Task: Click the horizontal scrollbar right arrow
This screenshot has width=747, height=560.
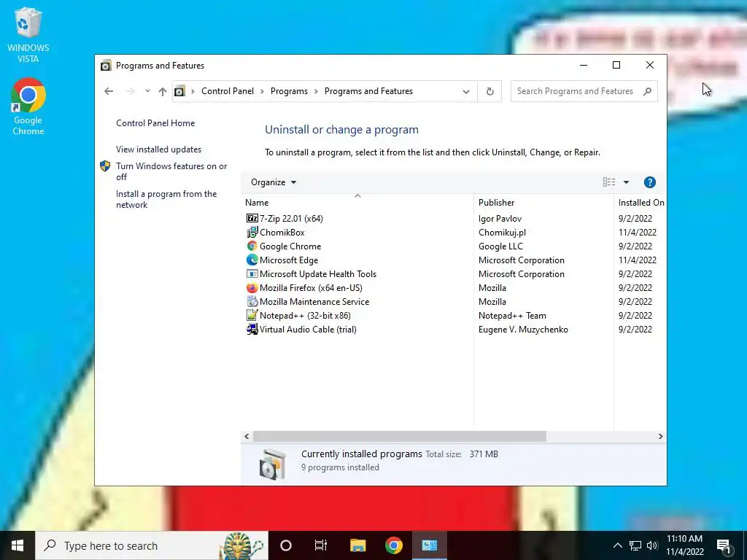Action: [660, 436]
